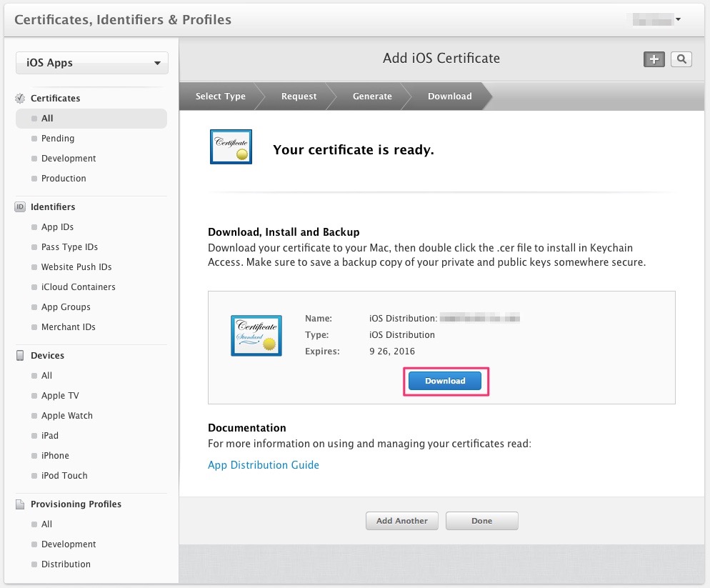
Task: Click the Type value iOS Distribution
Action: (402, 335)
